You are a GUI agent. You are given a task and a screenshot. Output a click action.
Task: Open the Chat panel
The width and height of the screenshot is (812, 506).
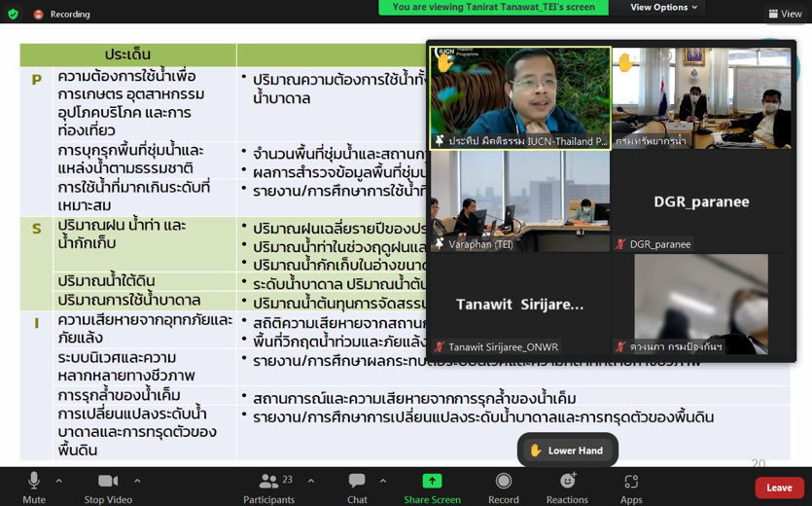pos(357,482)
